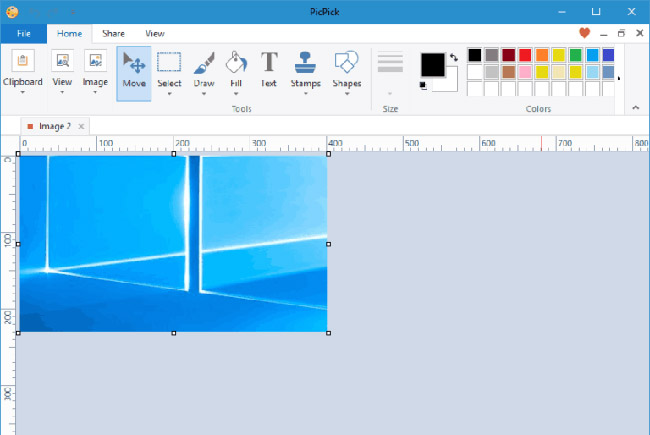Viewport: 650px width, 435px height.
Task: Restore down the document window in ribbon bar
Action: 621,33
